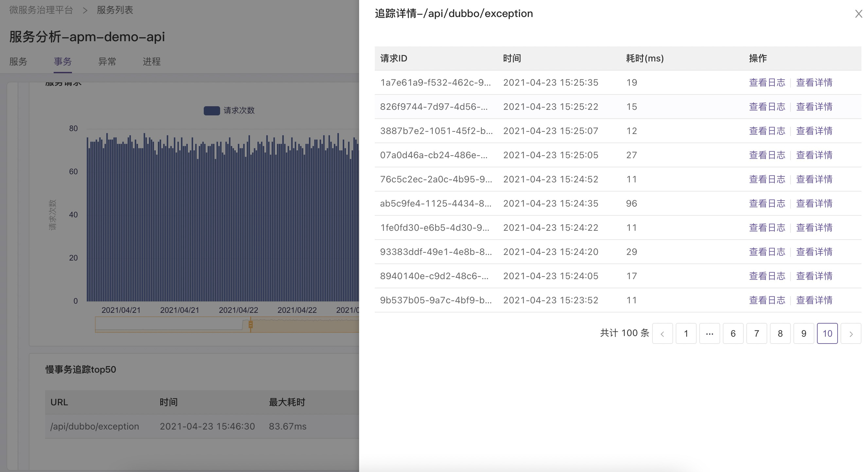This screenshot has height=472, width=868.
Task: Click request ID 9b537b05-9a7c-4bf9-b...
Action: point(436,300)
